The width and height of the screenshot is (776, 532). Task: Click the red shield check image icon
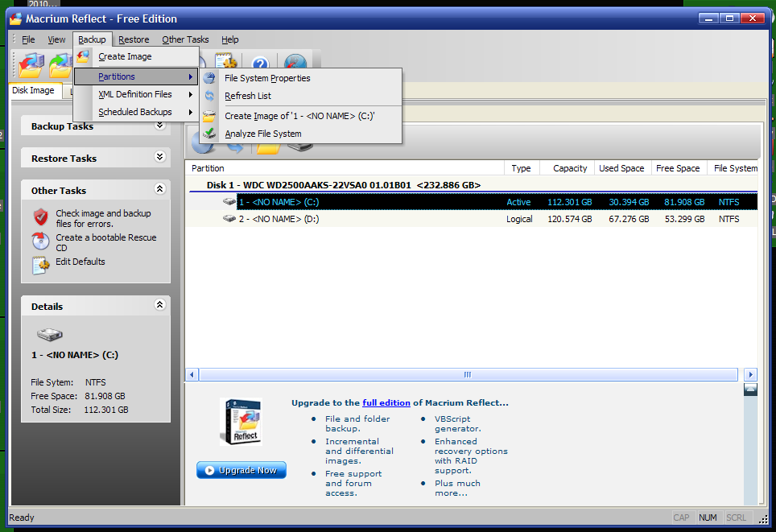pos(41,217)
